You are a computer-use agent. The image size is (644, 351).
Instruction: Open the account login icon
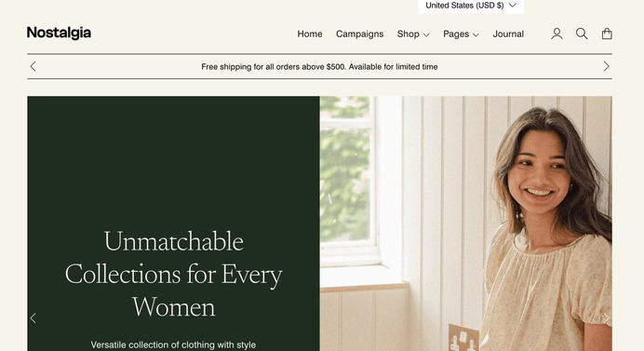[x=557, y=34]
